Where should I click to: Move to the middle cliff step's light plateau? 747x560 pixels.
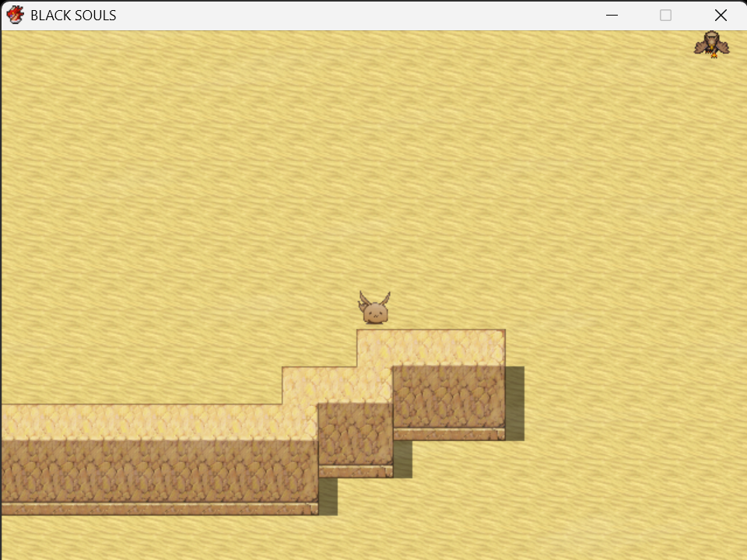point(337,385)
